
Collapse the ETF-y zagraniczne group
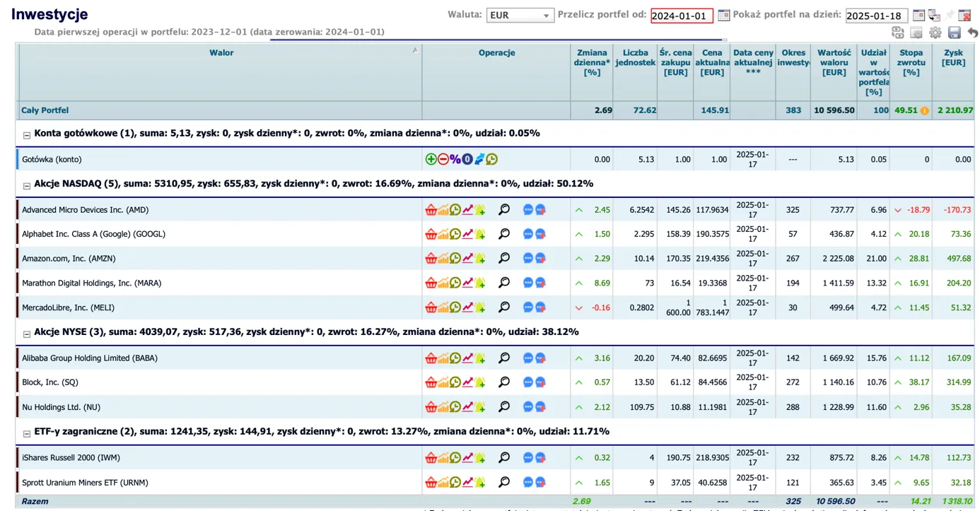(x=27, y=433)
